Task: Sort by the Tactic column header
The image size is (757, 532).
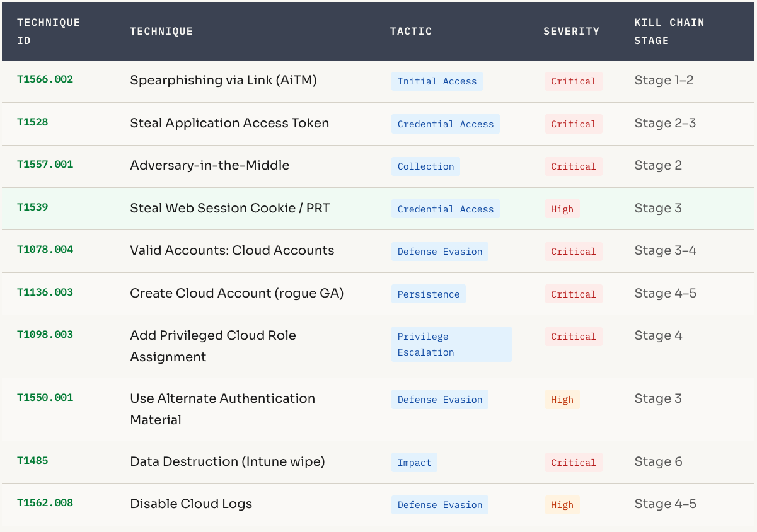Action: pyautogui.click(x=410, y=31)
